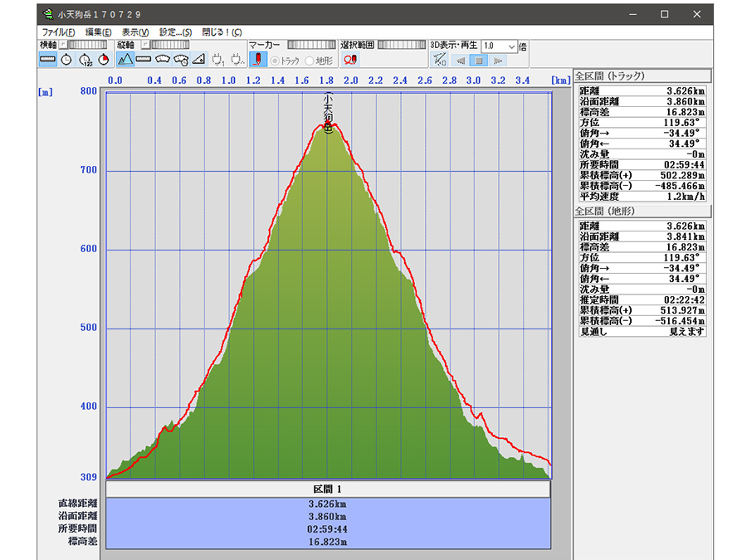Click the 3D display view icon

[x=441, y=60]
